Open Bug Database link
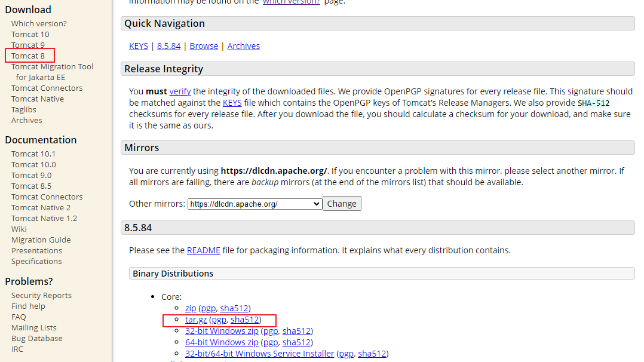This screenshot has width=644, height=362. pos(36,338)
